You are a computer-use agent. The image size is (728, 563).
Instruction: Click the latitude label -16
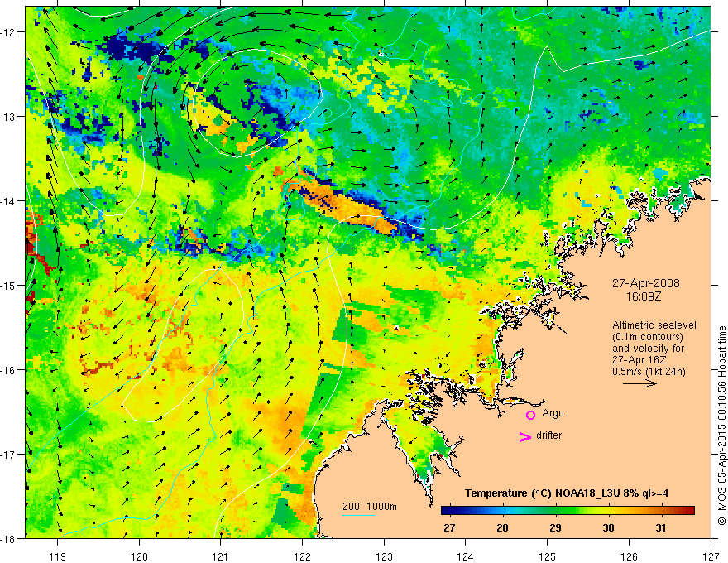[x=8, y=370]
